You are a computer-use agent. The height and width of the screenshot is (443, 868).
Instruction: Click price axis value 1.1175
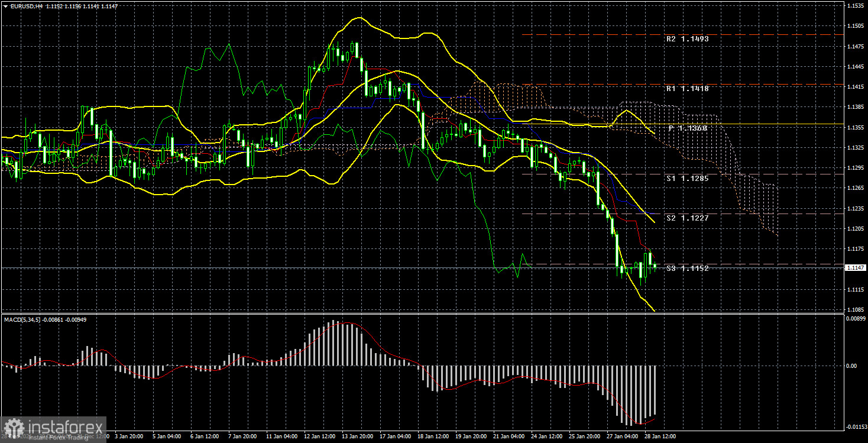(x=854, y=248)
